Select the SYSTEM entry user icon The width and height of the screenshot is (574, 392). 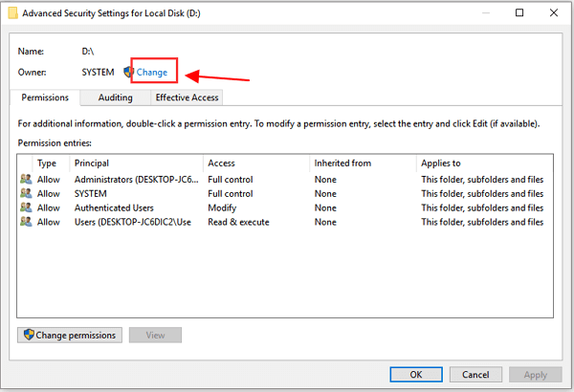(x=25, y=193)
